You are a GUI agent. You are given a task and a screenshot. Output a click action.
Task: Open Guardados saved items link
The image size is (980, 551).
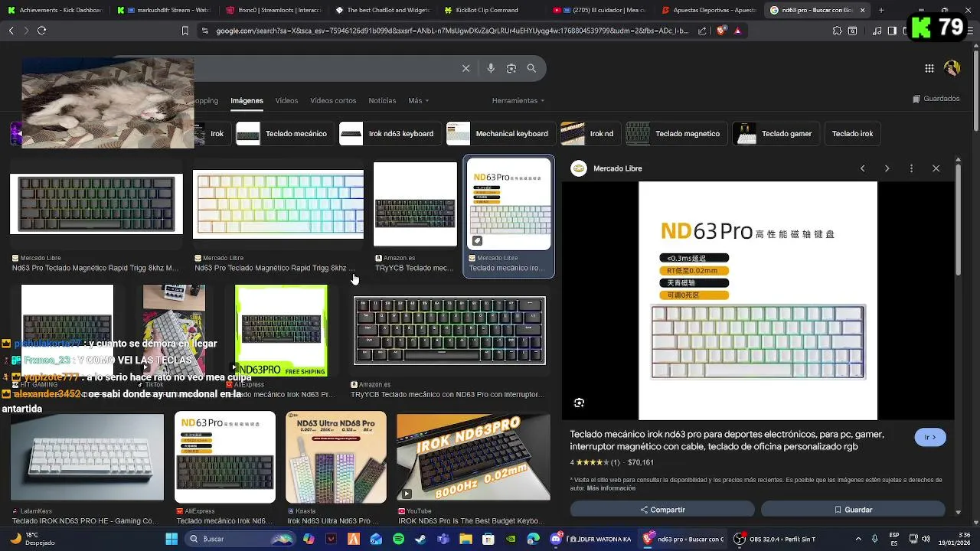pyautogui.click(x=936, y=99)
